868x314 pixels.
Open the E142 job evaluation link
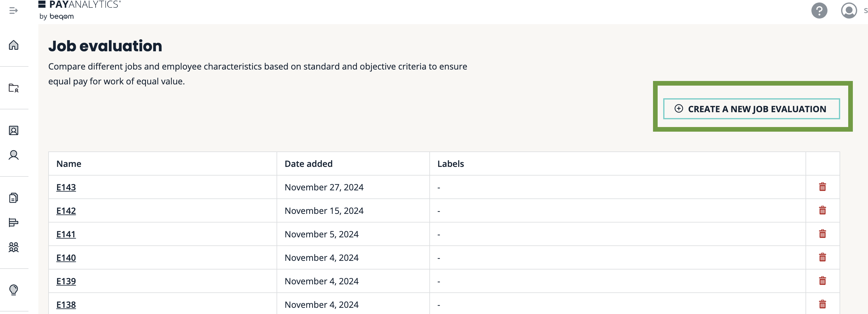click(x=66, y=211)
